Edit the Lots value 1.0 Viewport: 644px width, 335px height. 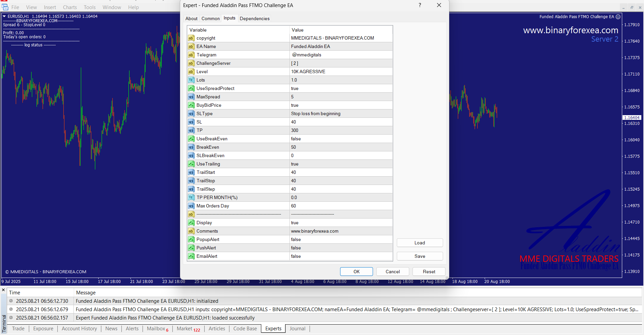(x=341, y=80)
